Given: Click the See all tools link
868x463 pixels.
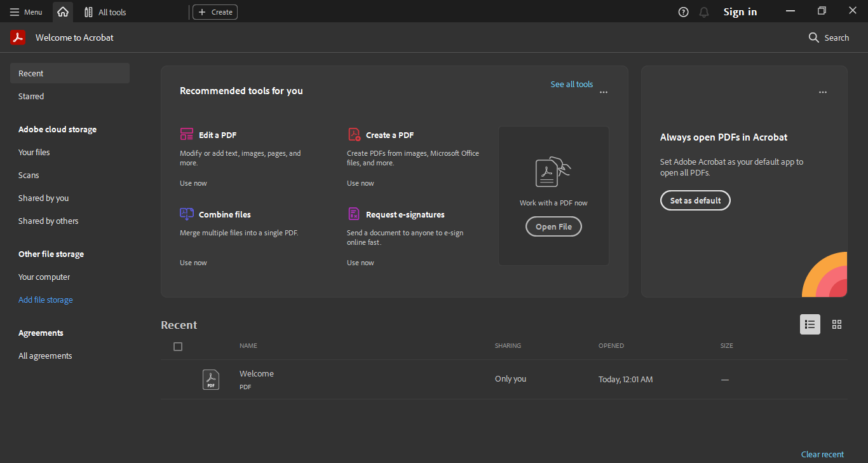Looking at the screenshot, I should 571,84.
